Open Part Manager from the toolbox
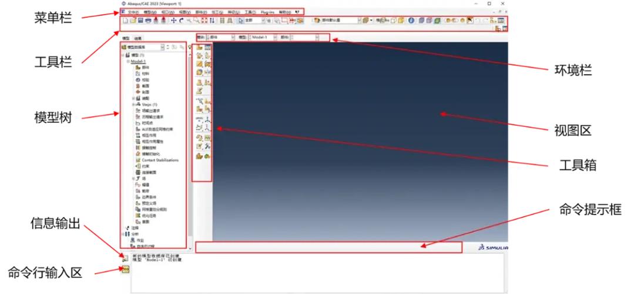This screenshot has width=644, height=294. tap(208, 48)
